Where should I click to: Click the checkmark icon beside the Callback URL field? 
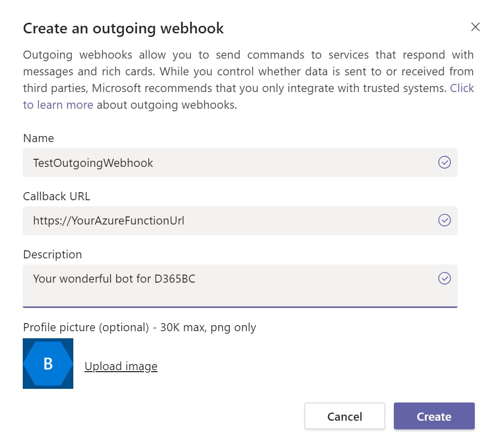[444, 220]
